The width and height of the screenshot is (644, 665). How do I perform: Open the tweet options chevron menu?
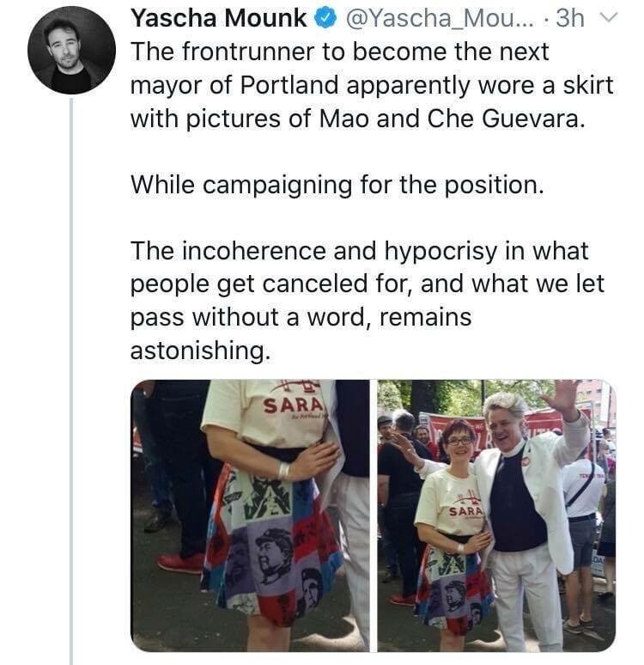click(609, 19)
